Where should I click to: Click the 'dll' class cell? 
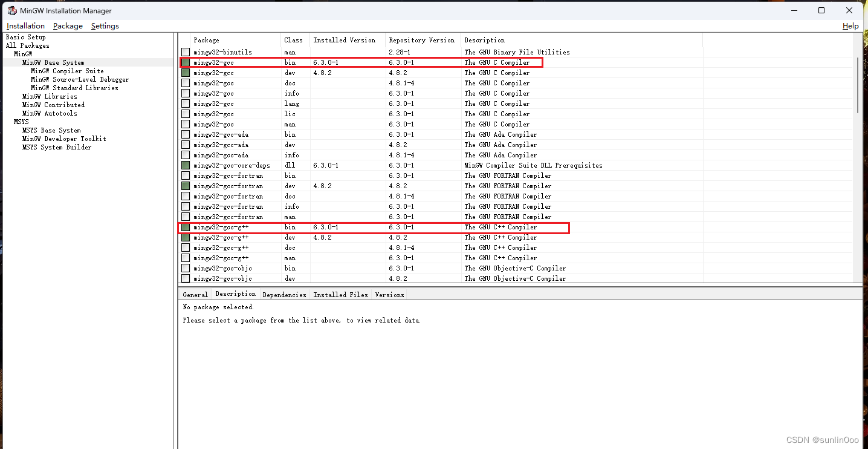290,165
